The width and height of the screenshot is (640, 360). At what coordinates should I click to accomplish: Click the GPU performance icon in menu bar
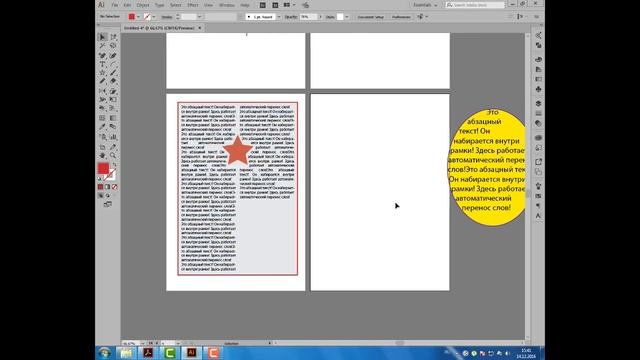pyautogui.click(x=305, y=5)
